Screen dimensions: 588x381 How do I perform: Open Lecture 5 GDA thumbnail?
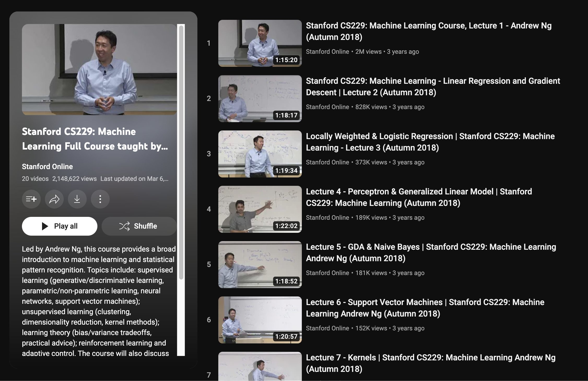click(x=260, y=264)
